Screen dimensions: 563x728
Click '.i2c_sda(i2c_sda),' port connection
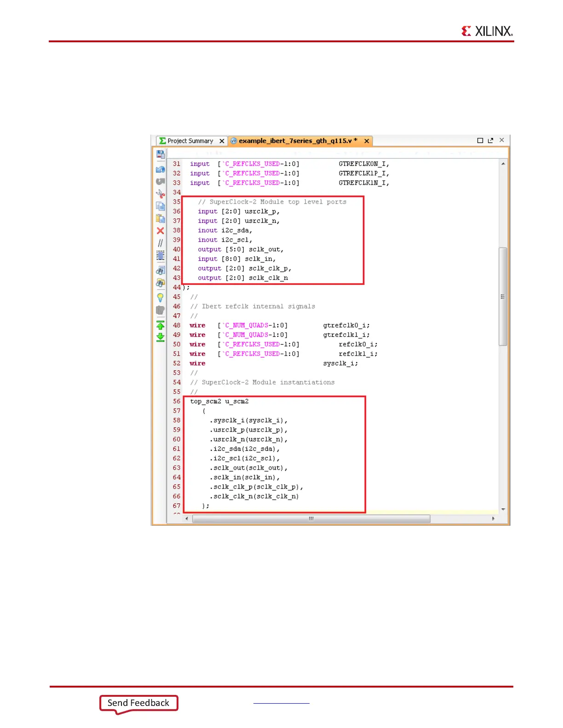tap(245, 449)
